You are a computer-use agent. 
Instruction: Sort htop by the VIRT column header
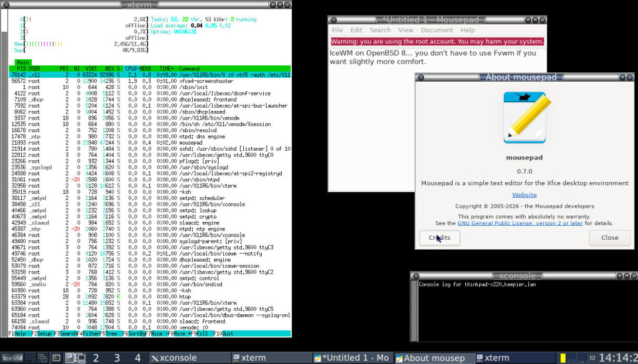click(91, 68)
